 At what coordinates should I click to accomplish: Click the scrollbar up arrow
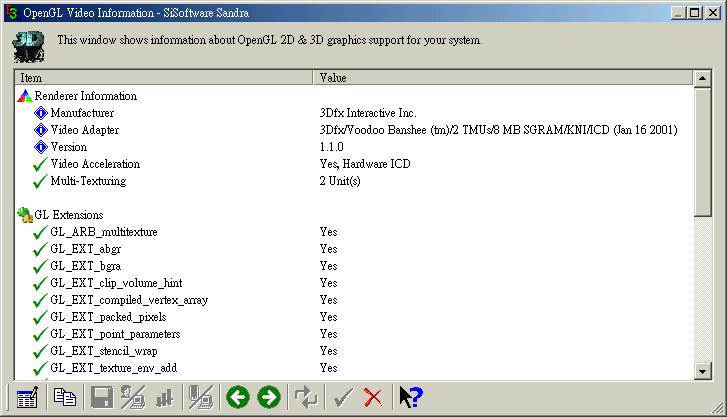pos(702,78)
